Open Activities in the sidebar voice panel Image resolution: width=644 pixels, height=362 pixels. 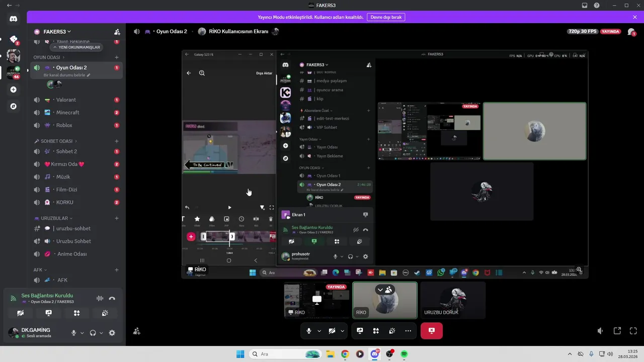(76, 313)
